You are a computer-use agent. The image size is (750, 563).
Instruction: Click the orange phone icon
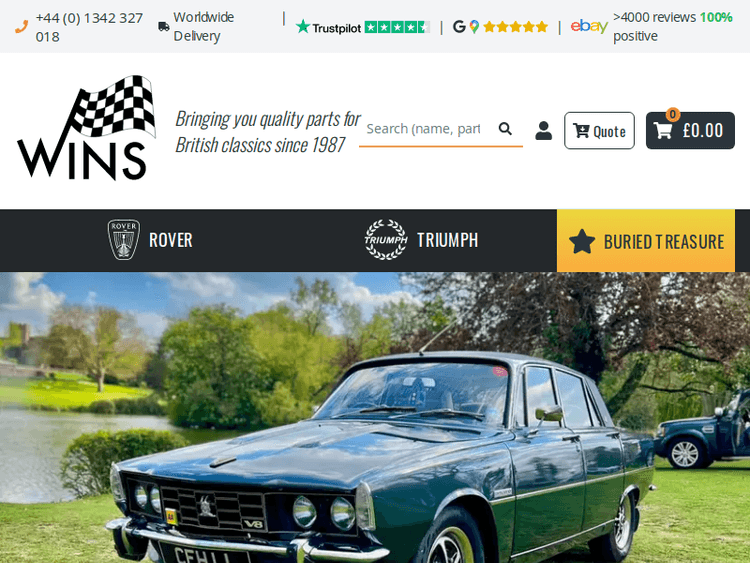click(x=22, y=27)
